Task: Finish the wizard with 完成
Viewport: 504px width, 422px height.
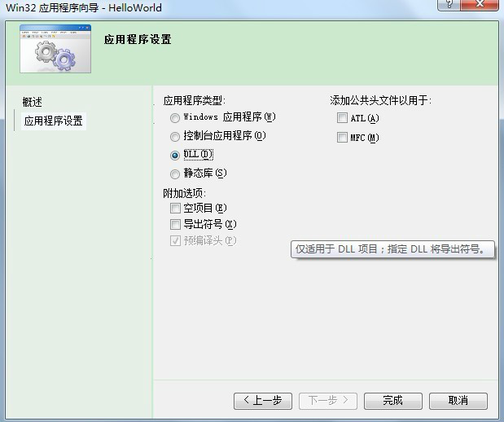Action: (x=393, y=401)
